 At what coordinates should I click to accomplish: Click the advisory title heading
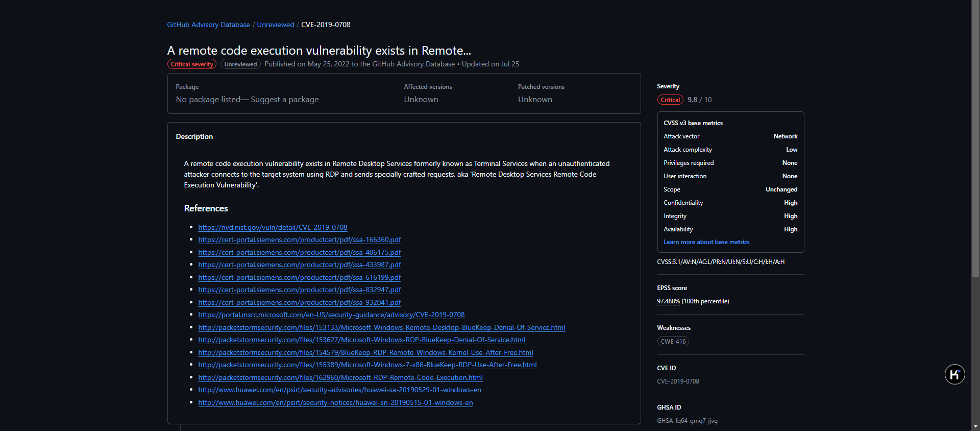(x=319, y=51)
